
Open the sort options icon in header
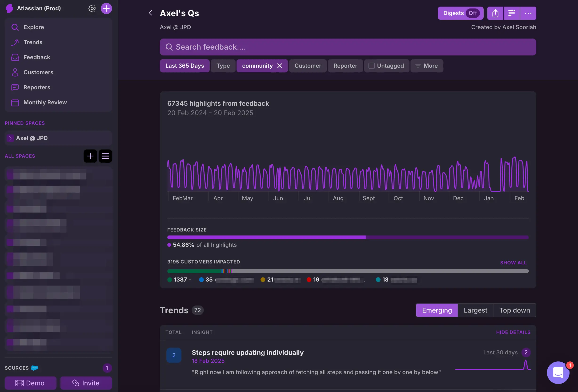click(512, 13)
